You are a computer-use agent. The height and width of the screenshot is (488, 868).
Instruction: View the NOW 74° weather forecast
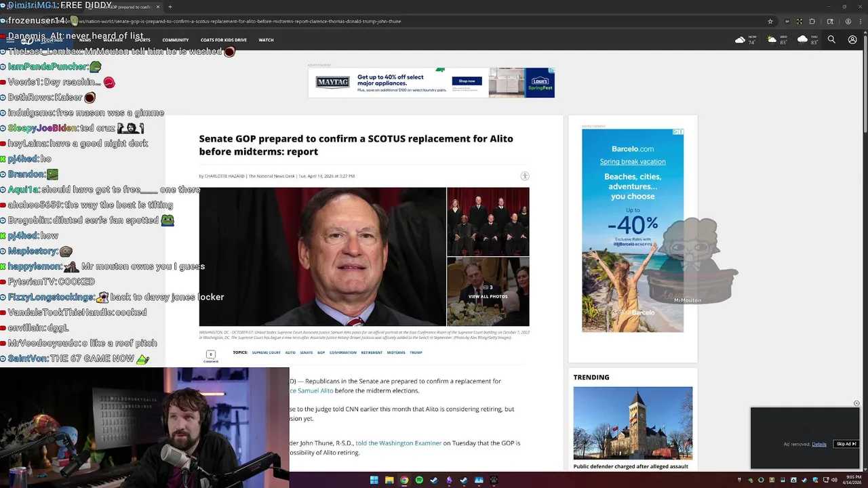point(746,40)
